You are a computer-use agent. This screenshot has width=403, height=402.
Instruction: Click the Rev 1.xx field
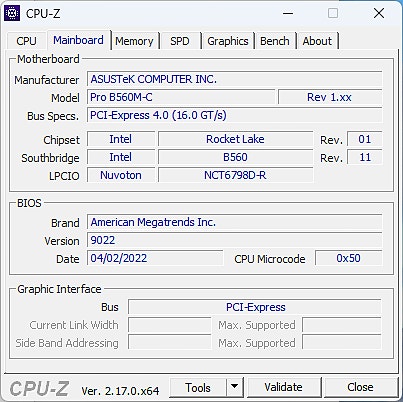pyautogui.click(x=330, y=97)
